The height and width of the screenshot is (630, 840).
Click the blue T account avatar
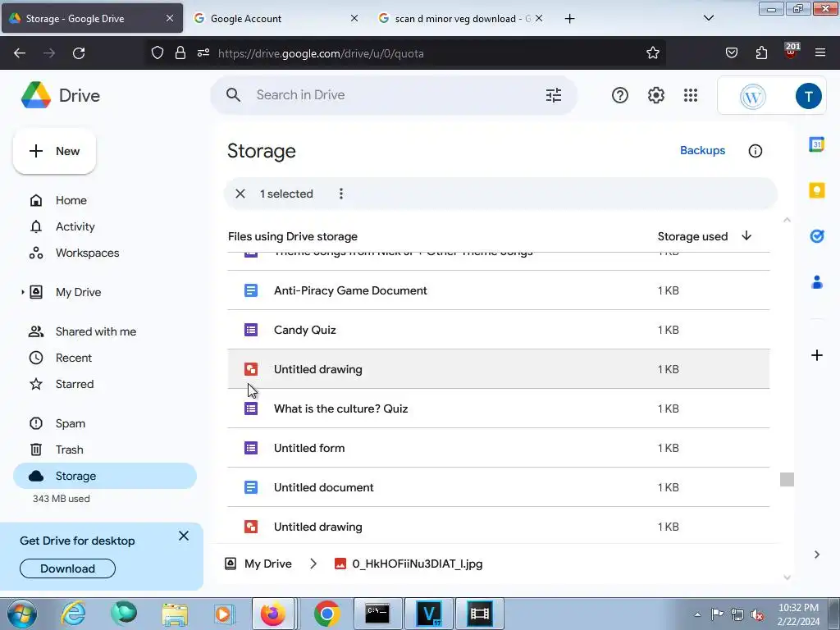click(808, 96)
